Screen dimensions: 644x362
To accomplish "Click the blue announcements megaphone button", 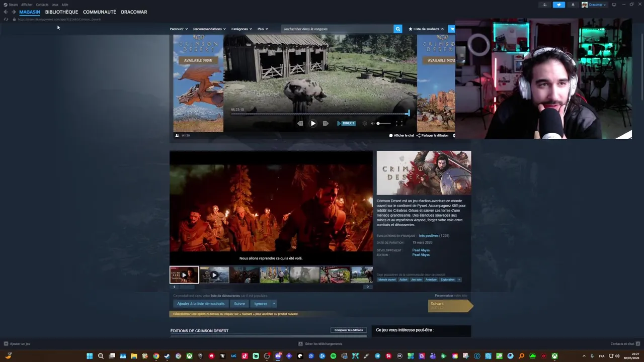I will point(559,5).
